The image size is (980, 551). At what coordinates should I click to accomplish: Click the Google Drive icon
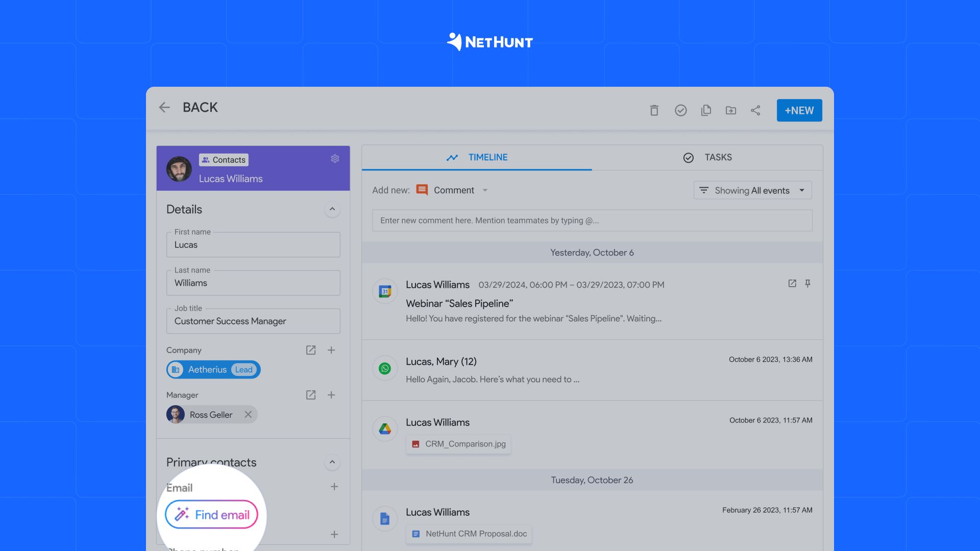[385, 429]
